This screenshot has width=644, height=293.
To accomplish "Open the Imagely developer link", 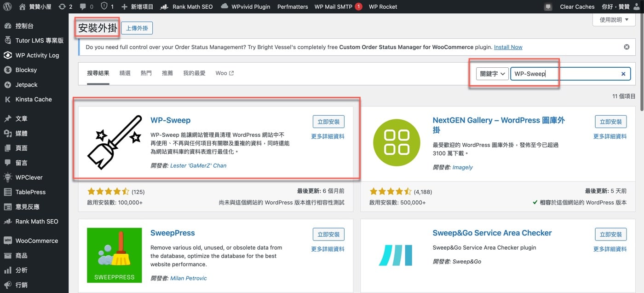I will click(462, 167).
